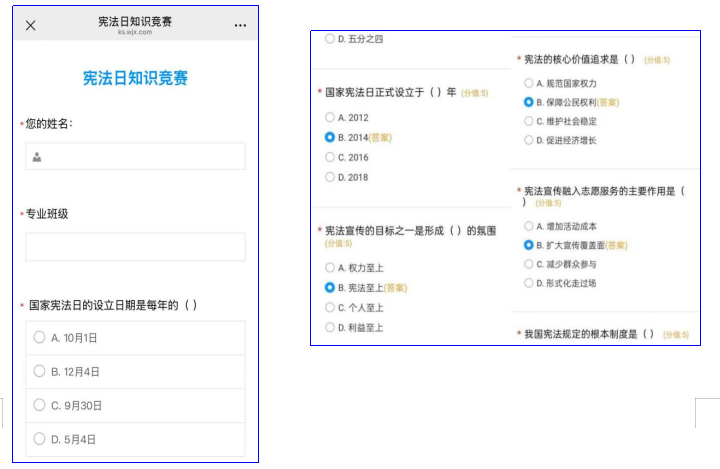Select option B. 宪法至上
Viewport: 720px width, 469px height.
click(x=330, y=287)
